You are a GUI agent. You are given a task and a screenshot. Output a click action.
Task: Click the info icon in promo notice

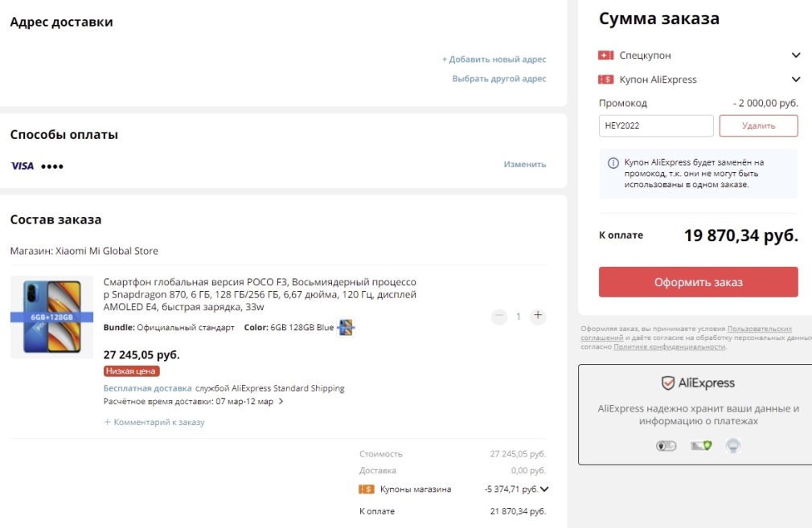613,163
